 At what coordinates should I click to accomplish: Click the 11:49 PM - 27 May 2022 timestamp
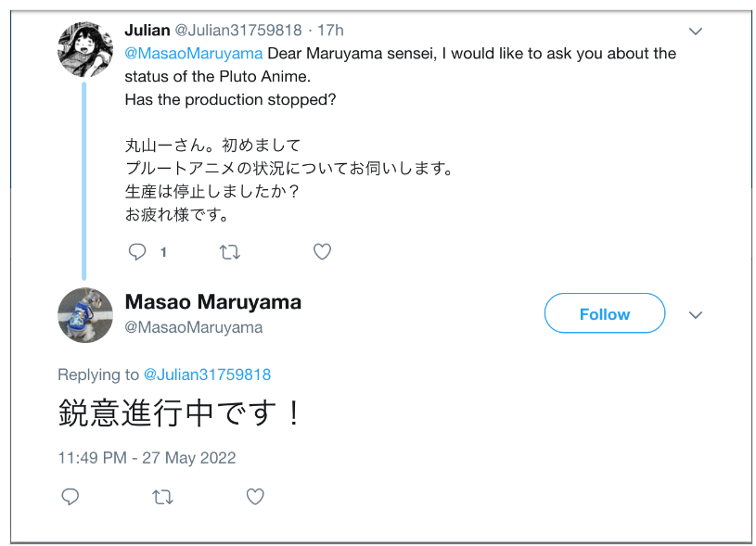point(147,458)
